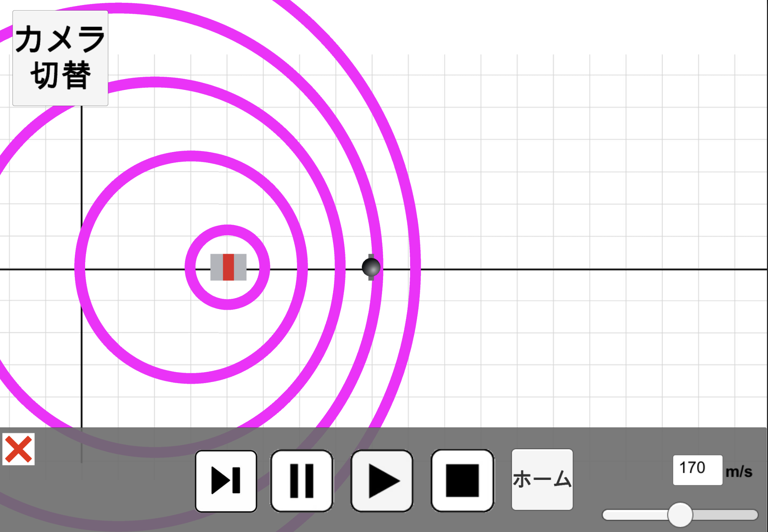This screenshot has height=532, width=768.
Task: Stop the simulation
Action: 463,481
